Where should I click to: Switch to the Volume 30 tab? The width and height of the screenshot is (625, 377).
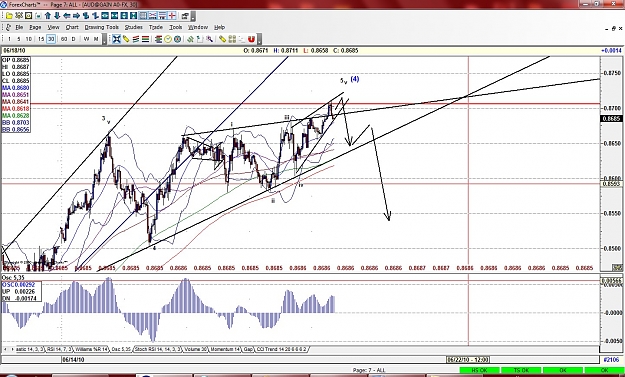pos(196,349)
